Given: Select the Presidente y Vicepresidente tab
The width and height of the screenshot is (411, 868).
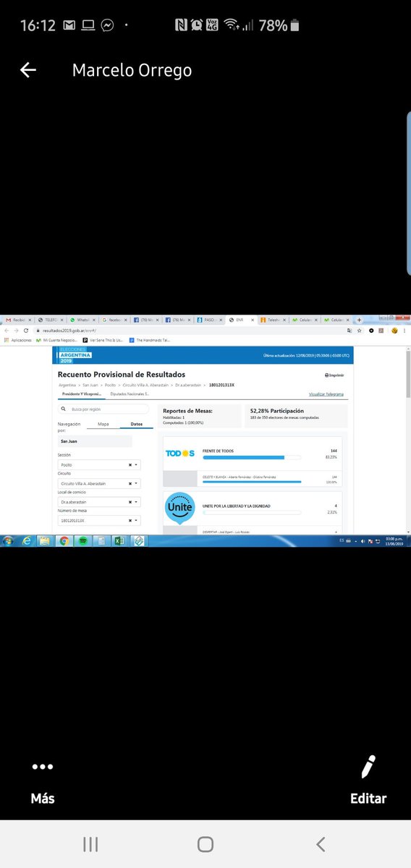Looking at the screenshot, I should [80, 394].
